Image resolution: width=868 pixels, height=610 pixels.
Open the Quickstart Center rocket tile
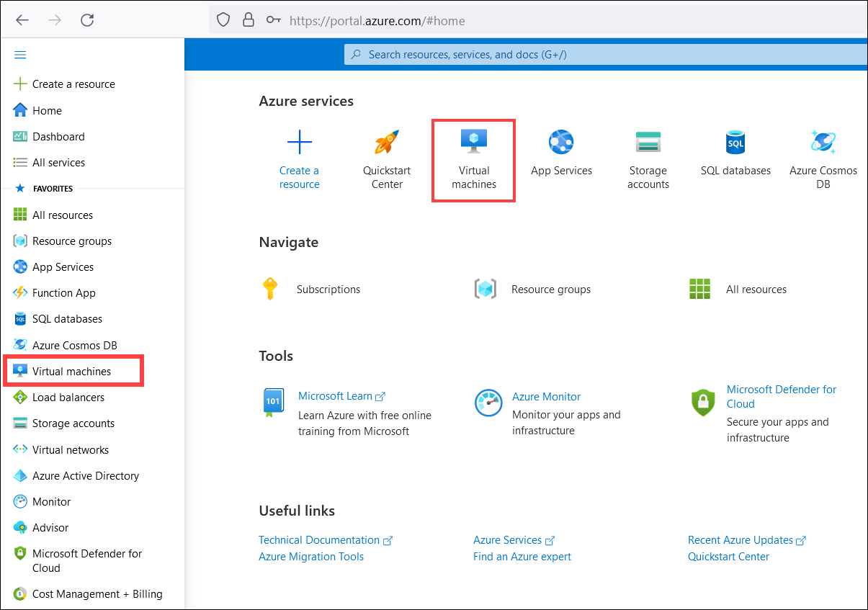click(x=387, y=159)
